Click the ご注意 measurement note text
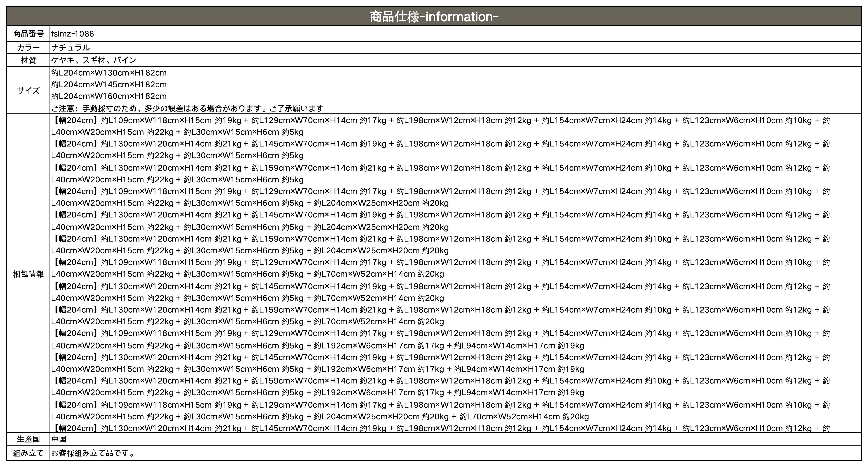This screenshot has width=868, height=467. [x=187, y=109]
